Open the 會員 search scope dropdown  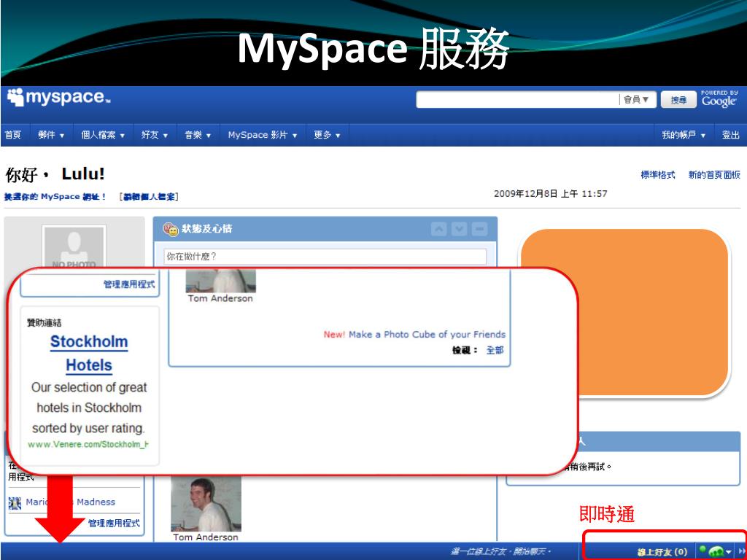[x=637, y=99]
